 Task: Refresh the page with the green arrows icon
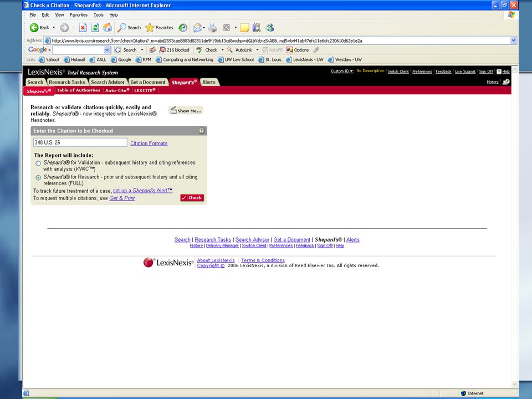click(x=95, y=28)
